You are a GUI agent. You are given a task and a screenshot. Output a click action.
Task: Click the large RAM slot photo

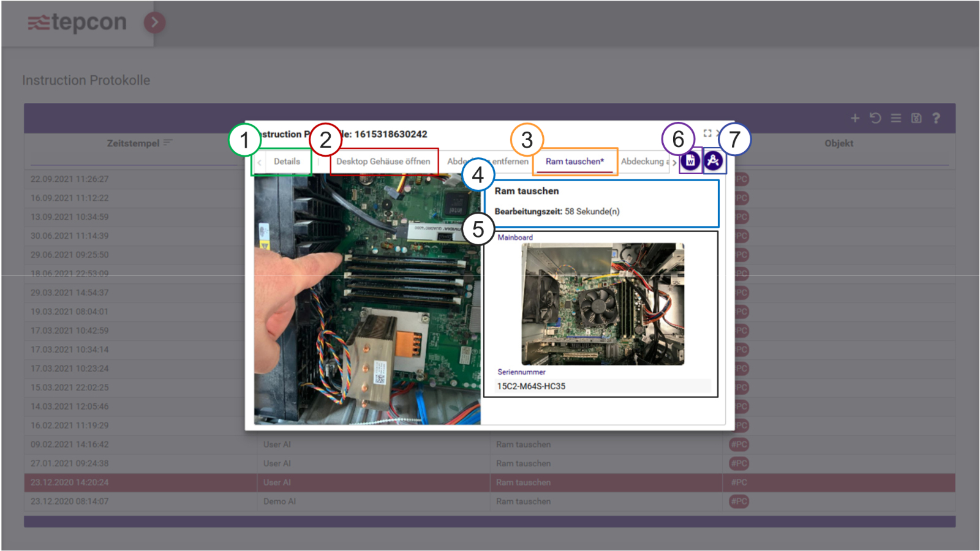click(367, 299)
